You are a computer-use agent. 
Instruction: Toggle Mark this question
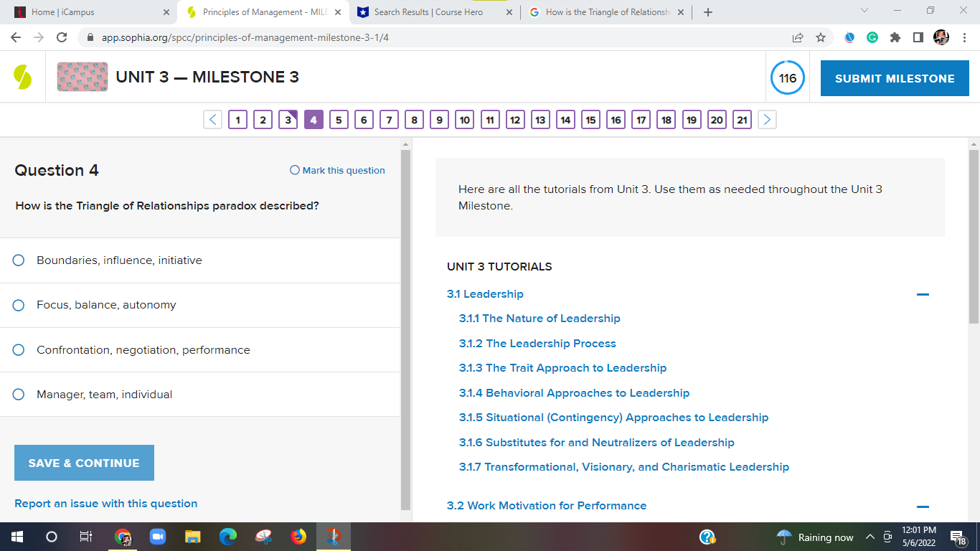[x=337, y=171]
